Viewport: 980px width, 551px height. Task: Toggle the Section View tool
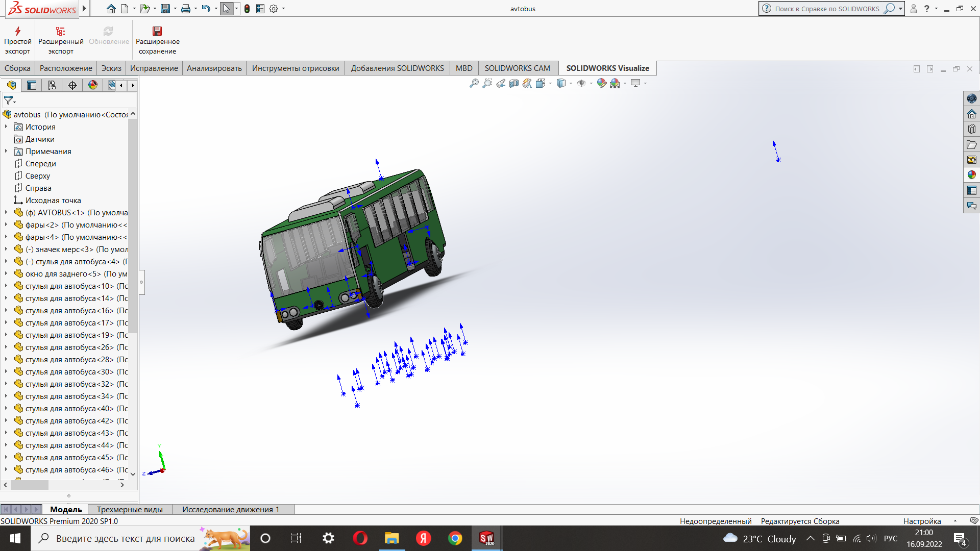pos(514,83)
